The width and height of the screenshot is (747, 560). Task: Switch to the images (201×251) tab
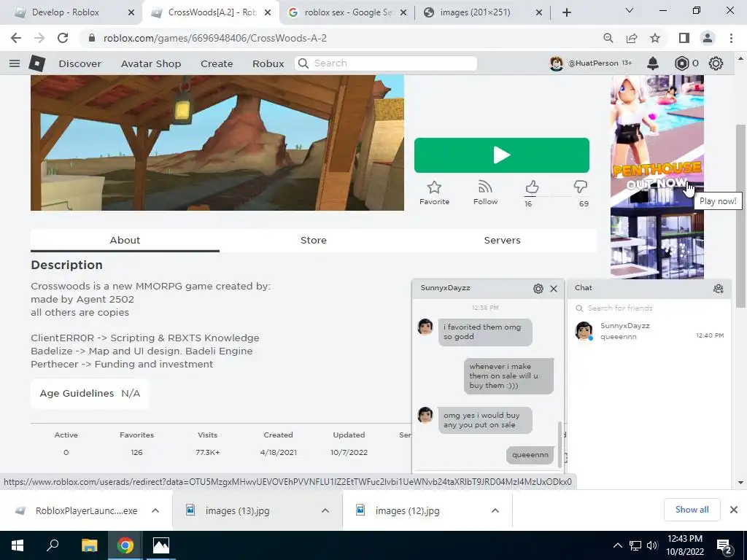coord(474,12)
